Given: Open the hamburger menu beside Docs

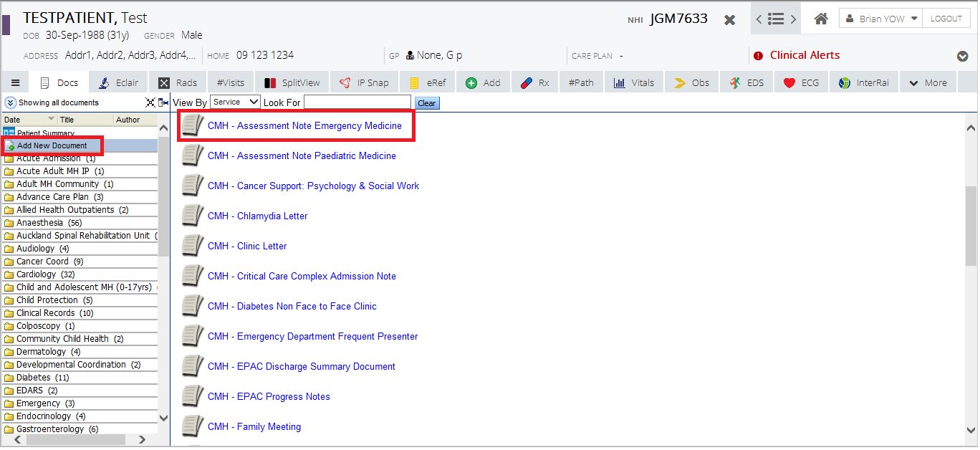Looking at the screenshot, I should click(15, 83).
